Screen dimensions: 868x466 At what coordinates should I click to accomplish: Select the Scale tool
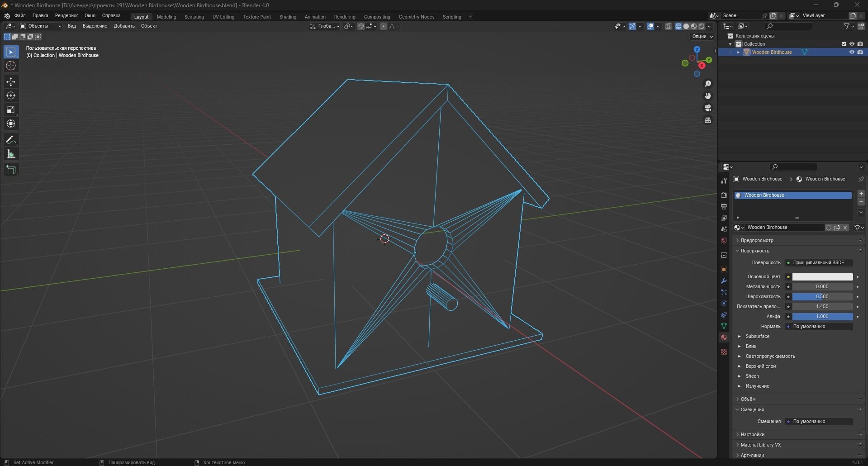point(11,110)
